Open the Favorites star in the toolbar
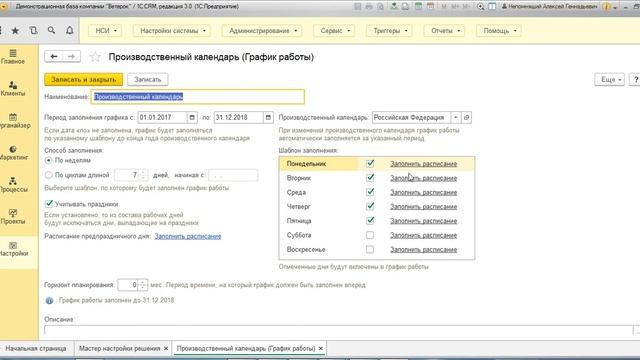 (x=15, y=31)
